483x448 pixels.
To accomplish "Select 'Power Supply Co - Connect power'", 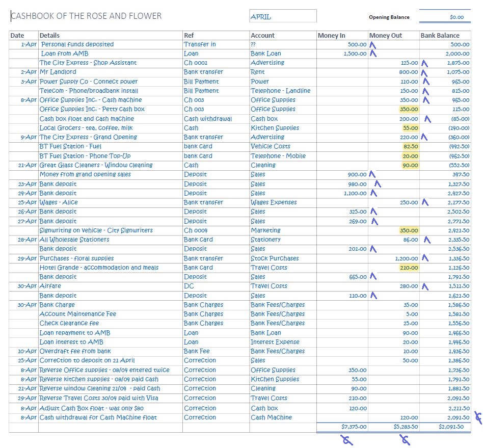I will pyautogui.click(x=89, y=82).
